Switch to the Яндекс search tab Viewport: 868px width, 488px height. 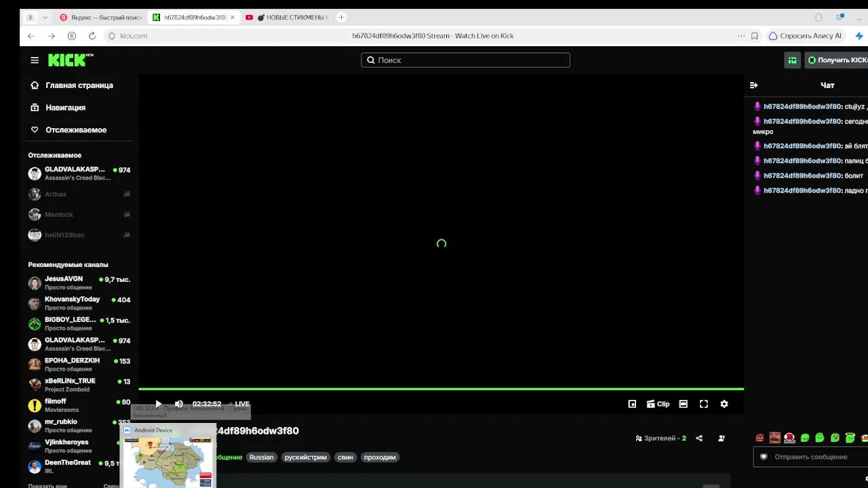point(100,18)
